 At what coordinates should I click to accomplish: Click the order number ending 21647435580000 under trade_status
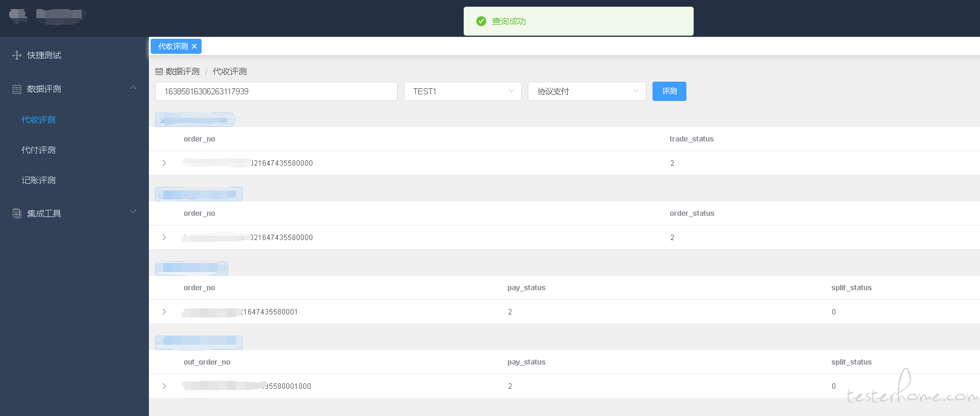coord(248,163)
